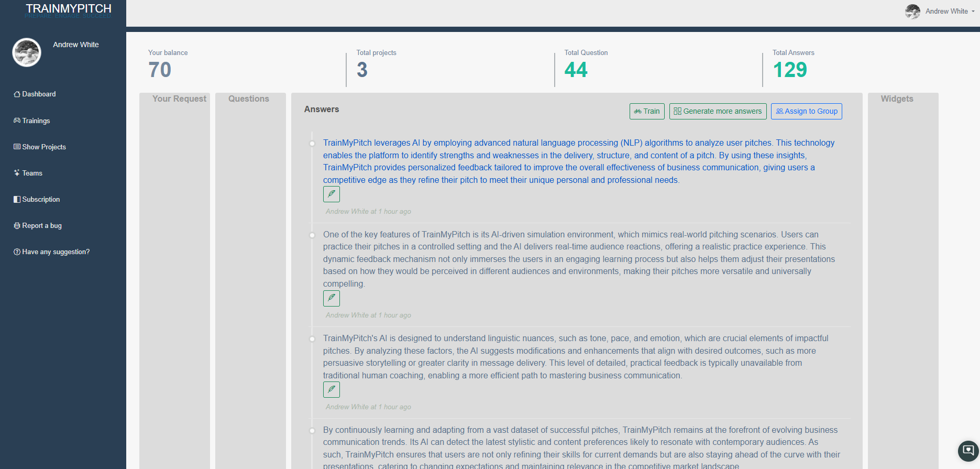Click the Answers panel heading

[x=322, y=109]
